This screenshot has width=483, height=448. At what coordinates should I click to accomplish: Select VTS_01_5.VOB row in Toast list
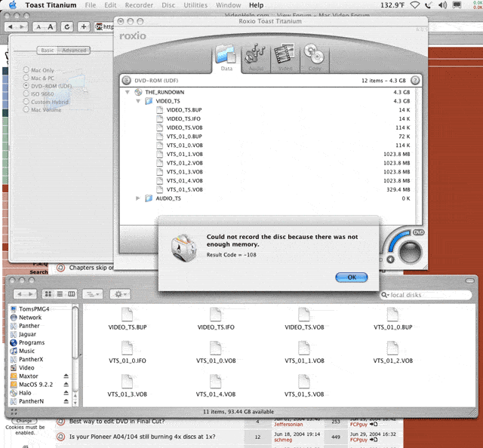coord(268,189)
